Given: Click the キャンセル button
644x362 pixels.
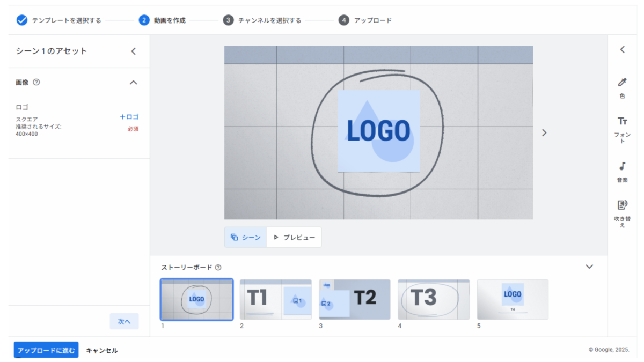Looking at the screenshot, I should click(102, 350).
